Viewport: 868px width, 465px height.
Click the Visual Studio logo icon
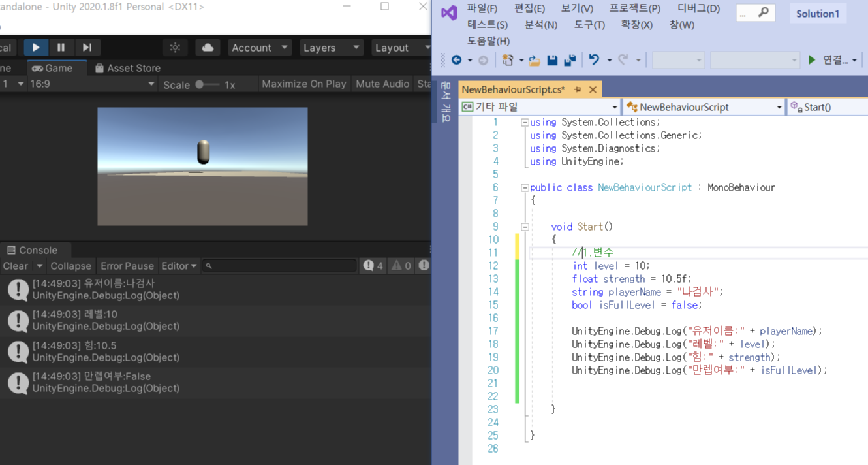449,12
